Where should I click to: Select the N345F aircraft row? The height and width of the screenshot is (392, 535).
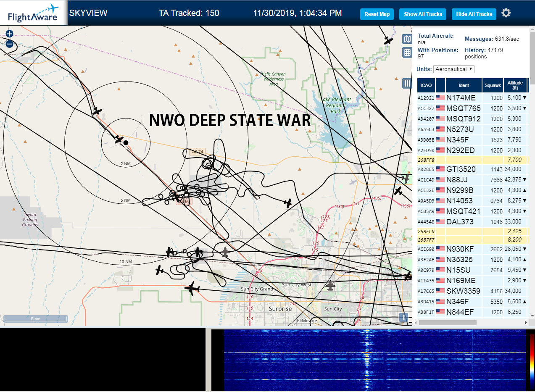(473, 140)
